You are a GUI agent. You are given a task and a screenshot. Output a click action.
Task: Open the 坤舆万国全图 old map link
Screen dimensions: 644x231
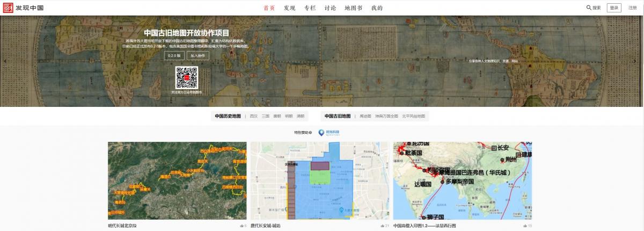(x=386, y=116)
